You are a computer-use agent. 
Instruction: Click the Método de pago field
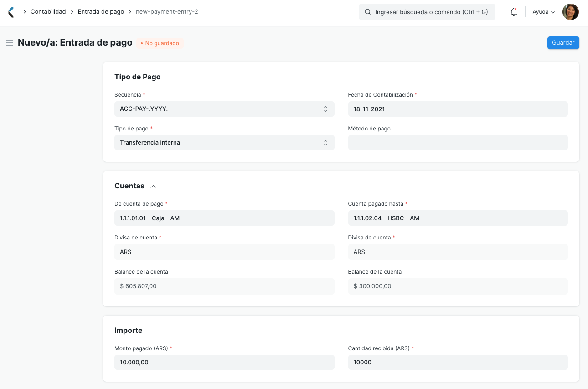[458, 143]
